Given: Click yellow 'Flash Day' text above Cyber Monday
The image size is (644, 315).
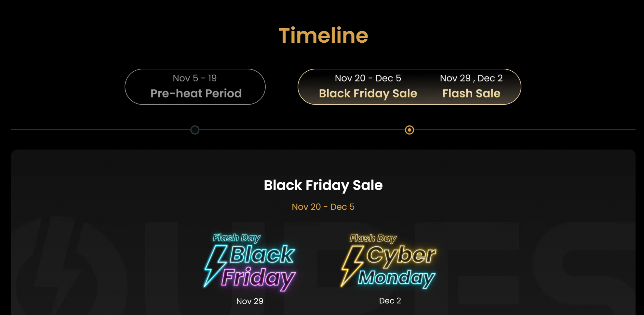Looking at the screenshot, I should (373, 238).
